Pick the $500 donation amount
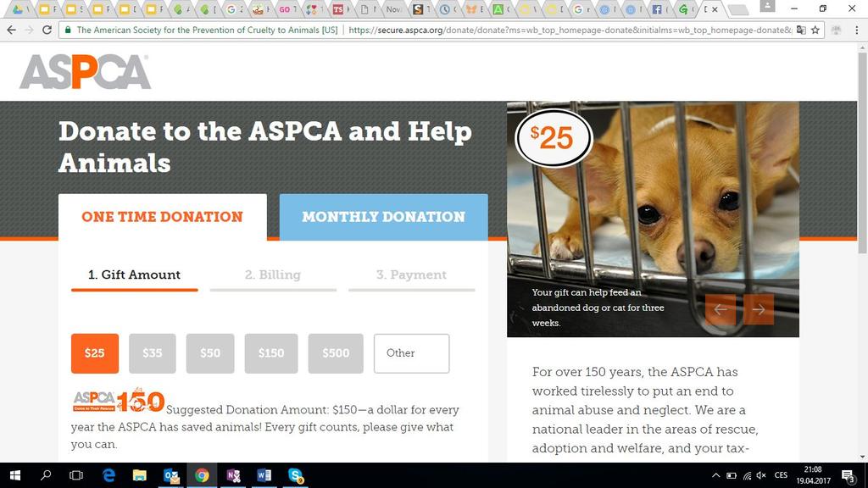 tap(336, 353)
